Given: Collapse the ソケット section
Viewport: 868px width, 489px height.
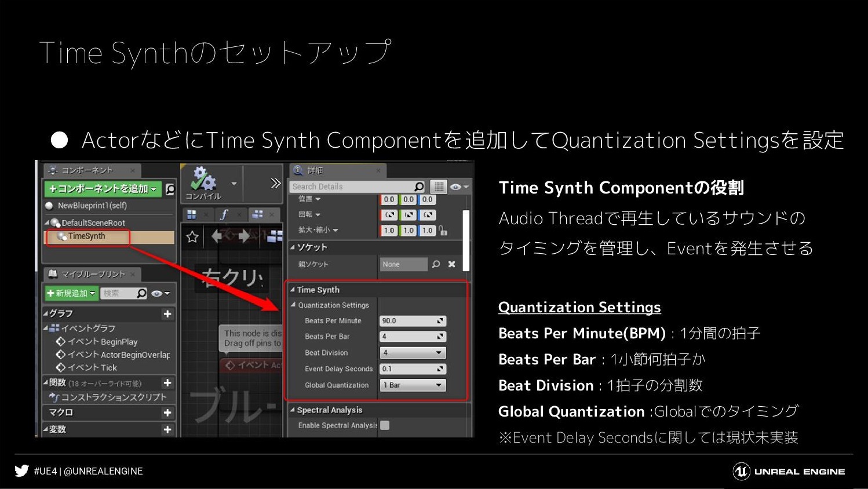Looking at the screenshot, I should pyautogui.click(x=293, y=247).
